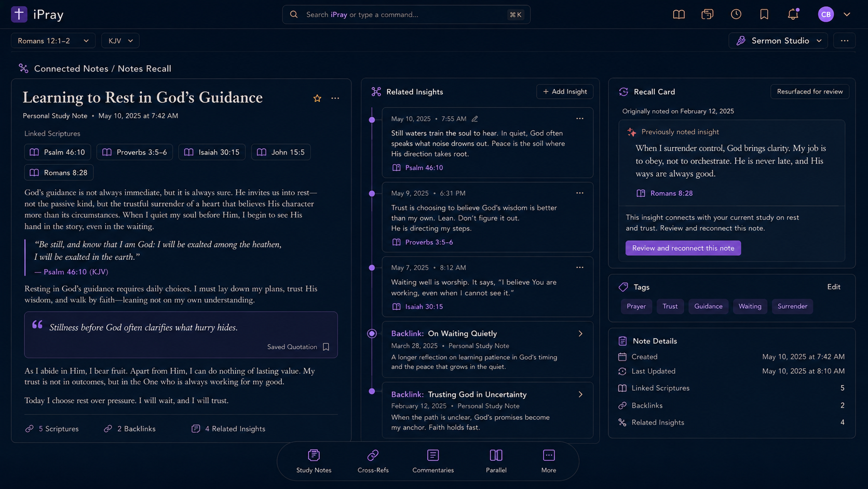Click the Backlinks row in Note Details

(x=731, y=405)
